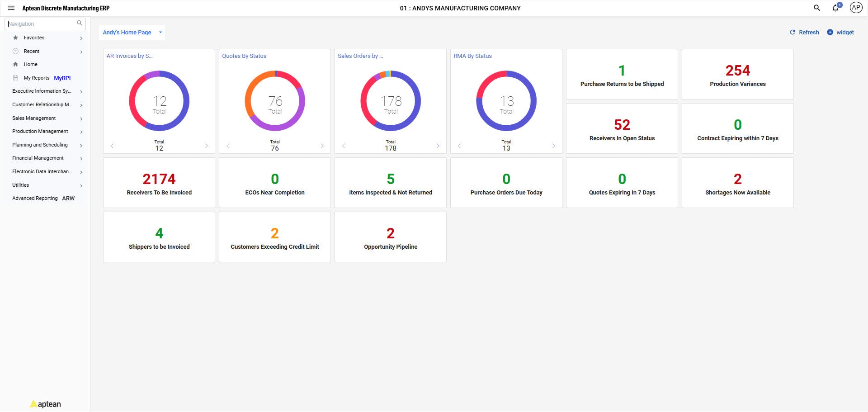Viewport: 868px width, 412px height.
Task: Click the Home icon in the sidebar
Action: pyautogui.click(x=16, y=64)
